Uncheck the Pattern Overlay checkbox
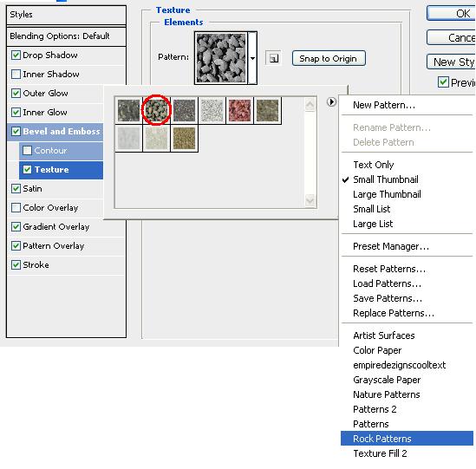Viewport: 476px width, 469px height. (16, 246)
